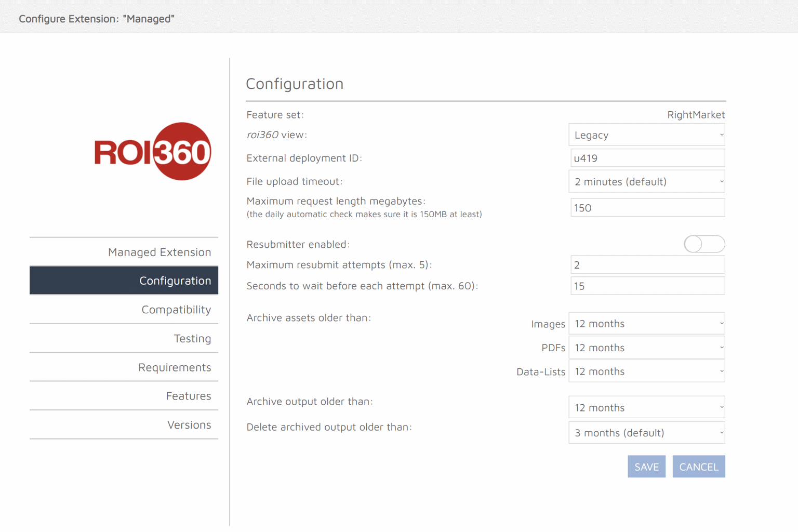This screenshot has width=798, height=532.
Task: Expand the File upload timeout dropdown
Action: (x=646, y=182)
